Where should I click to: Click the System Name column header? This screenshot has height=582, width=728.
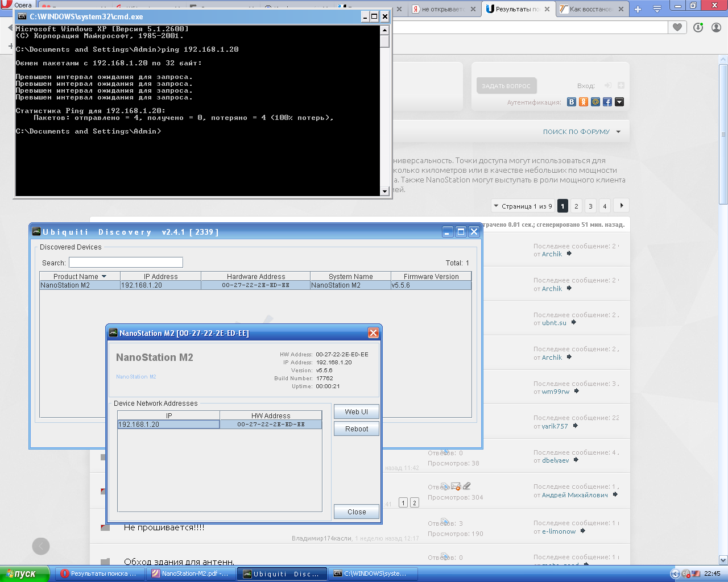pyautogui.click(x=350, y=276)
